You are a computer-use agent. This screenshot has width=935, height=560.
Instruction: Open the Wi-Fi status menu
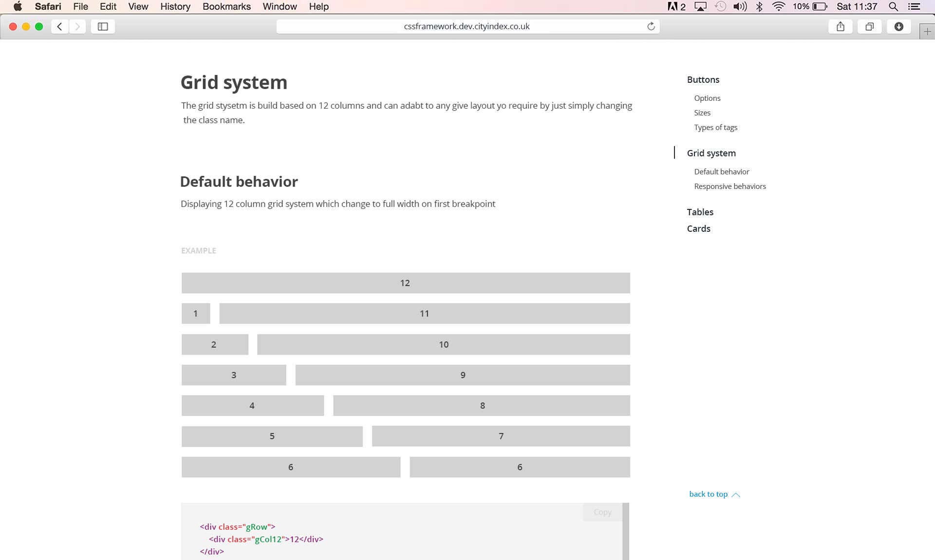tap(779, 6)
